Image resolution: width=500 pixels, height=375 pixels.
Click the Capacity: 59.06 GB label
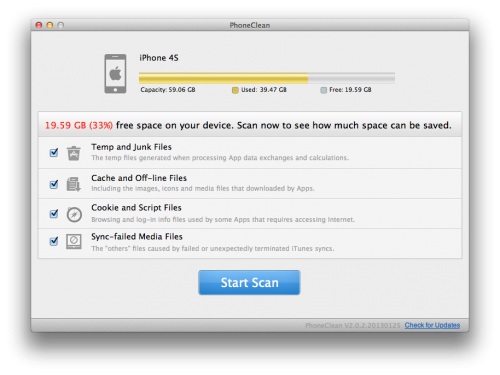point(168,90)
